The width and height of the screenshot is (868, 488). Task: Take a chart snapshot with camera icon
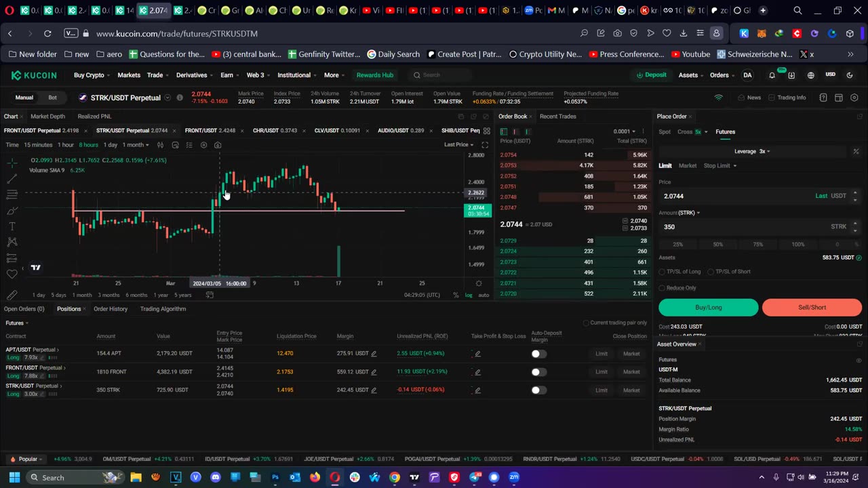click(x=218, y=145)
